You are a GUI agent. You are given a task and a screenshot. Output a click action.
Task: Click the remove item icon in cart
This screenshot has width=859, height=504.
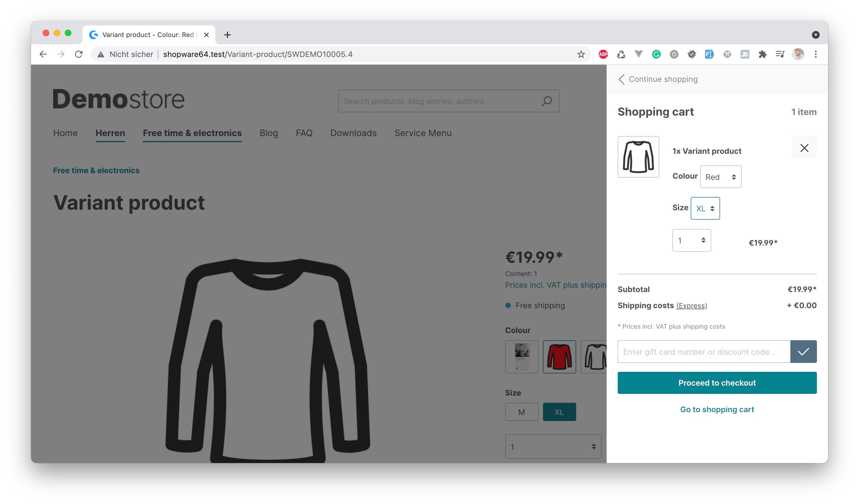pyautogui.click(x=804, y=148)
